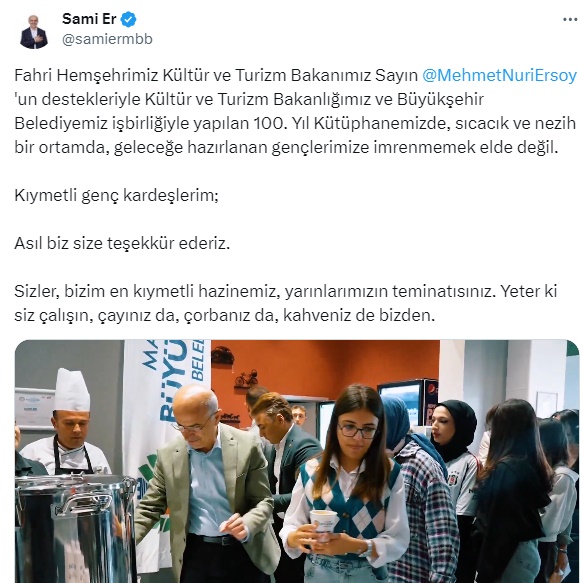Click the Pepsi fridge in the background

409,403
